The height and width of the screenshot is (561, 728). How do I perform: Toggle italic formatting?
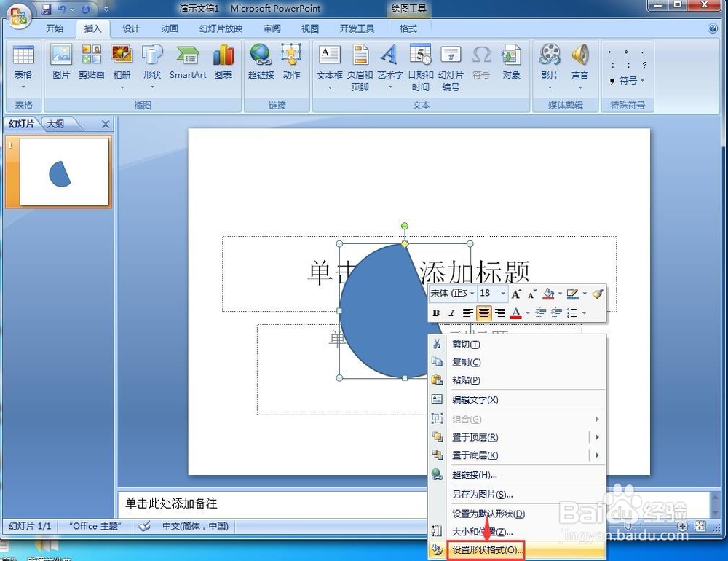coord(451,313)
